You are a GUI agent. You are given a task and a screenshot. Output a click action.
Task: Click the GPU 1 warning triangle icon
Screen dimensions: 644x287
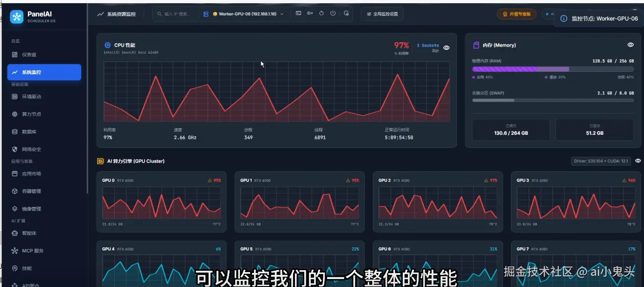[348, 180]
